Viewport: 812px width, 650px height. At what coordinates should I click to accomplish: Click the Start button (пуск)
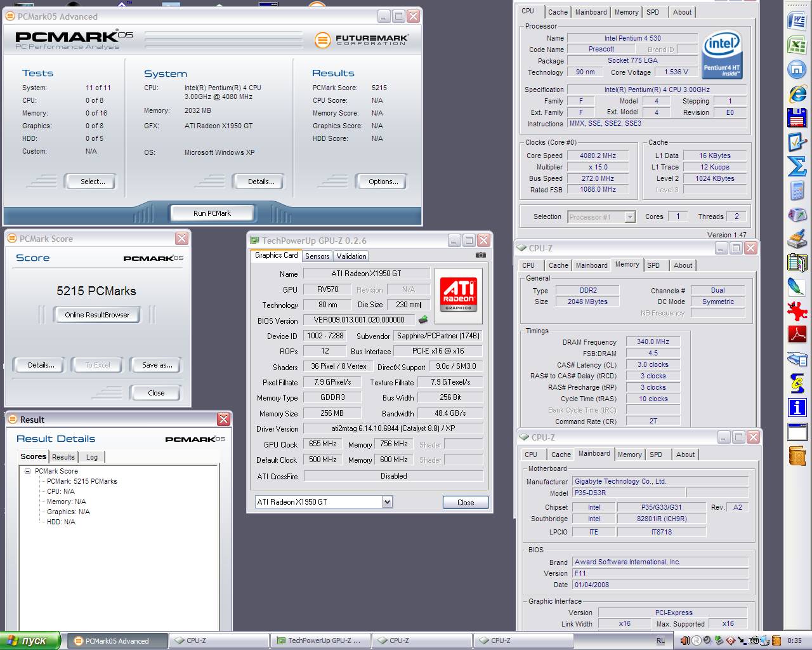pos(30,640)
